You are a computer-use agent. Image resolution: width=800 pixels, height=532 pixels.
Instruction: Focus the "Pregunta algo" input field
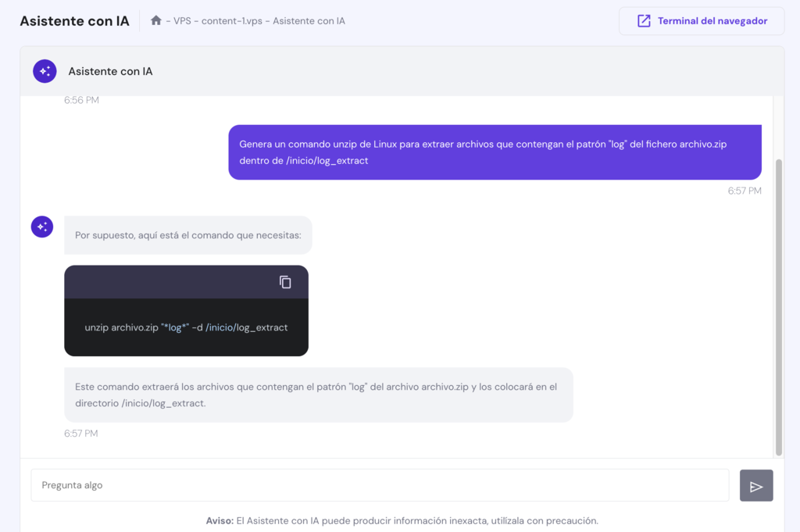click(x=380, y=485)
